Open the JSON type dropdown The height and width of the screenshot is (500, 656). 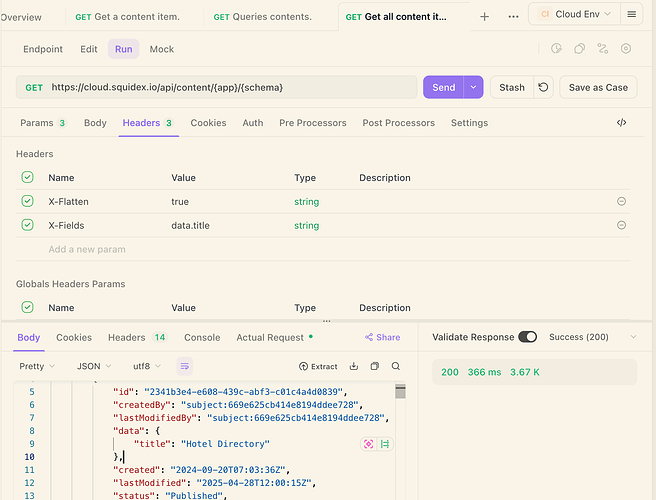[94, 366]
